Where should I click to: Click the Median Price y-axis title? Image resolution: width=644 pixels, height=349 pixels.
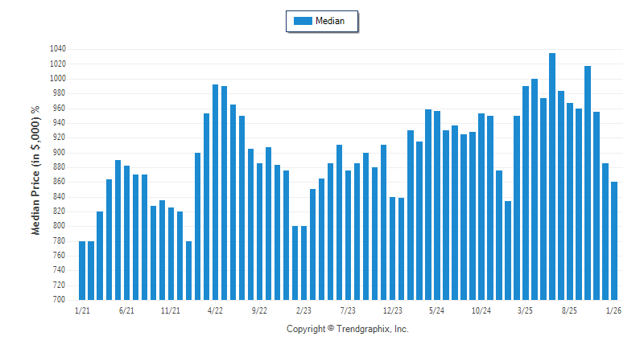(35, 170)
